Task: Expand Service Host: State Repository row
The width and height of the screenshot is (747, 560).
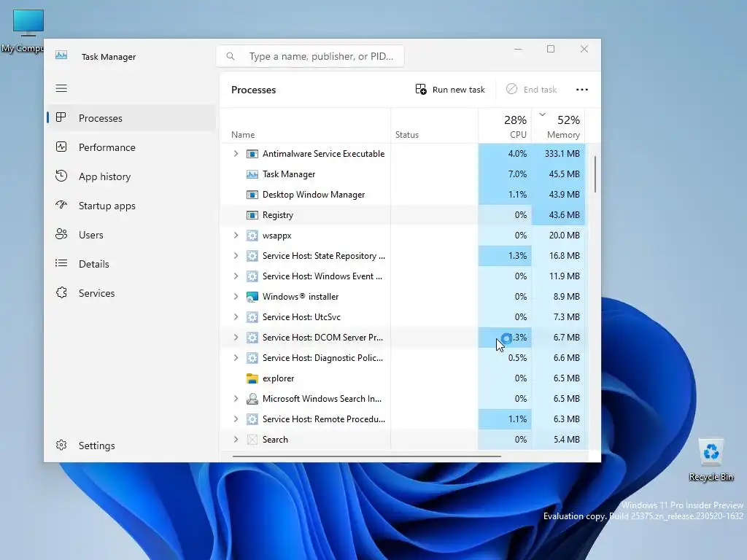Action: tap(236, 256)
